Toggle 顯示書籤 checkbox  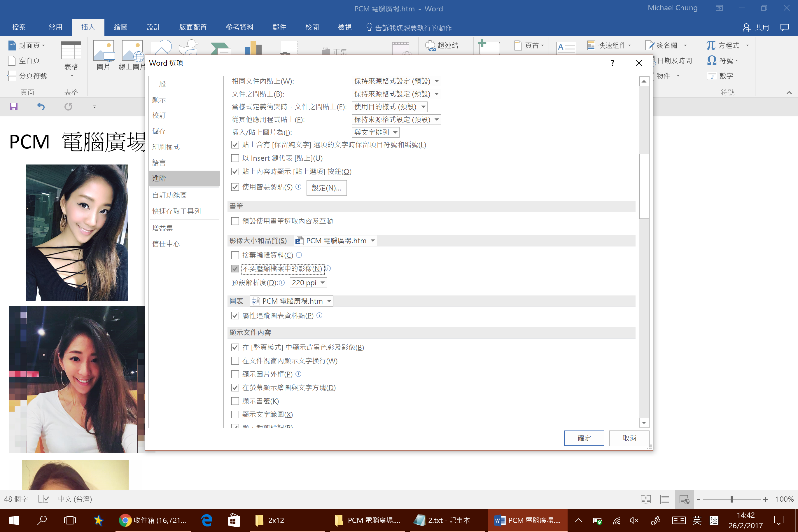[235, 401]
